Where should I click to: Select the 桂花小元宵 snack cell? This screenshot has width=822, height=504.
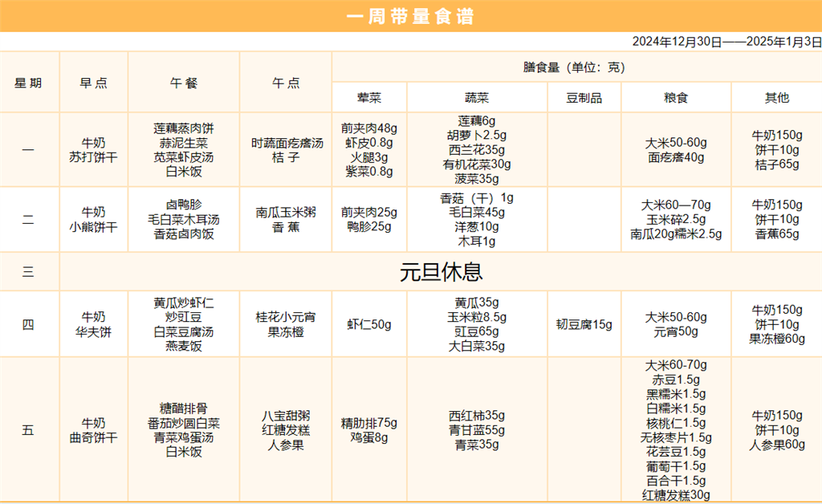tap(286, 317)
